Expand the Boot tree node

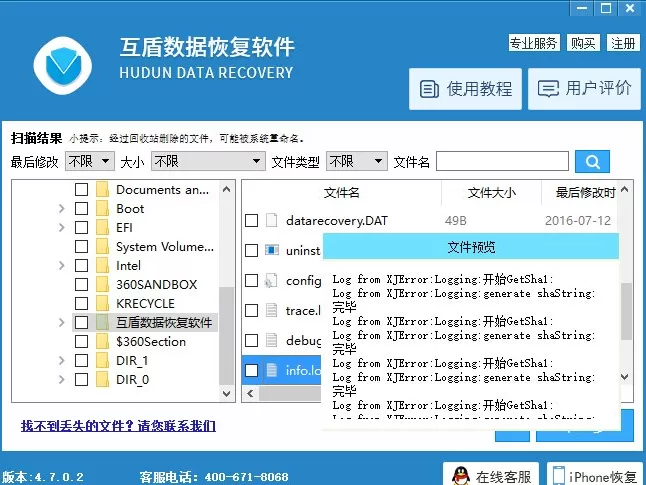[x=61, y=209]
